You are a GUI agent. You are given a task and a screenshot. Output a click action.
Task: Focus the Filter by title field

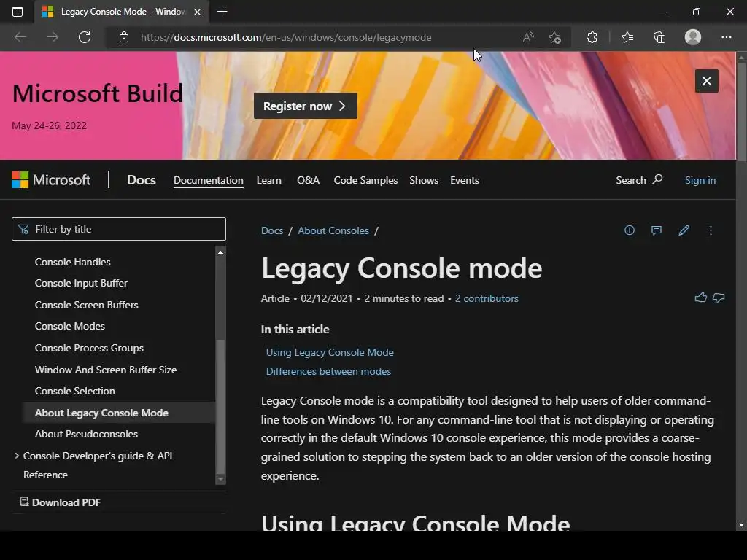tap(119, 229)
